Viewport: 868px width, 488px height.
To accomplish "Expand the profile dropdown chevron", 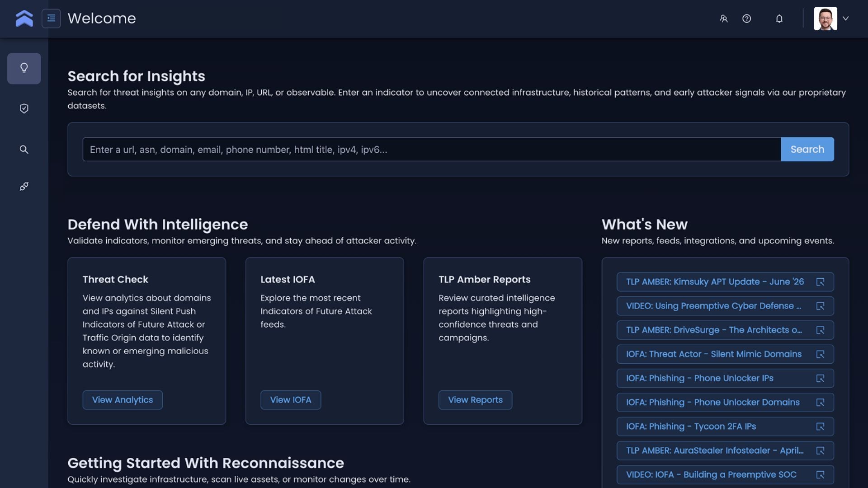I will point(846,19).
